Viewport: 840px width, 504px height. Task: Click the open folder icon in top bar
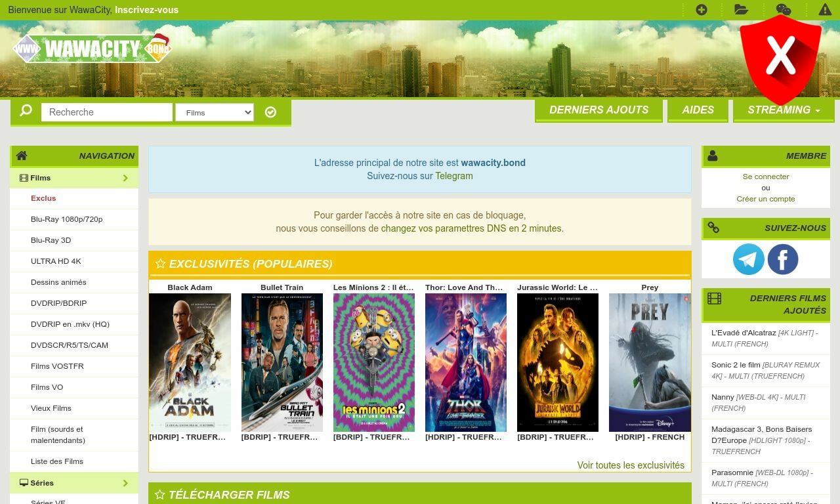[x=741, y=10]
